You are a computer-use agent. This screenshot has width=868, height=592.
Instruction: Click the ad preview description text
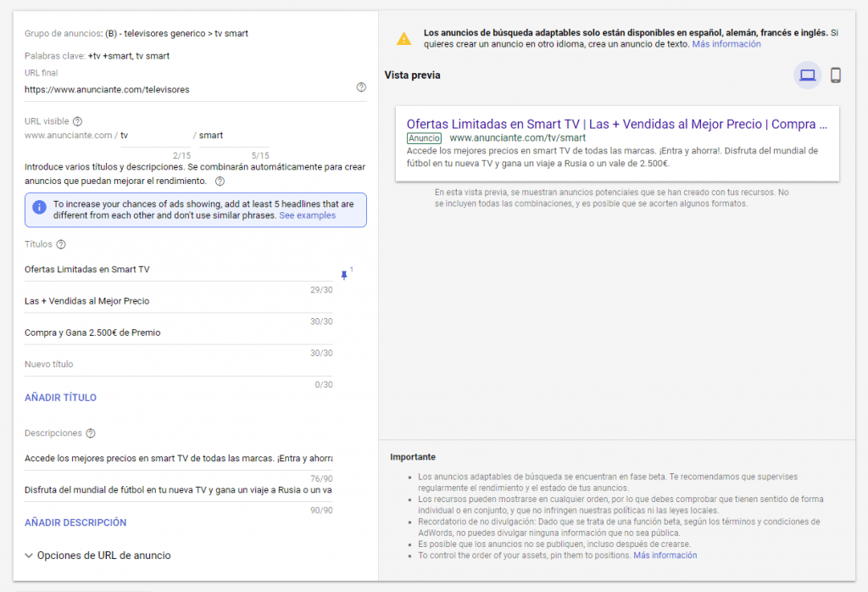[x=612, y=157]
